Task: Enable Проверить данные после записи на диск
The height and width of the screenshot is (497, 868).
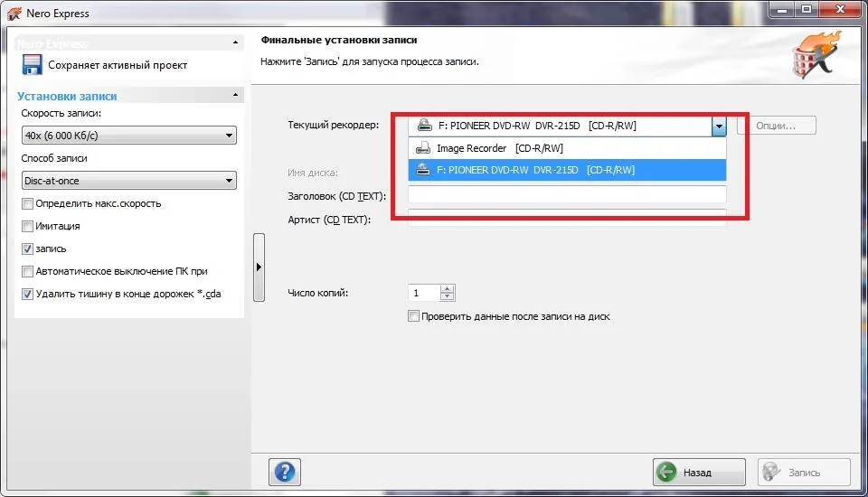Action: click(413, 316)
